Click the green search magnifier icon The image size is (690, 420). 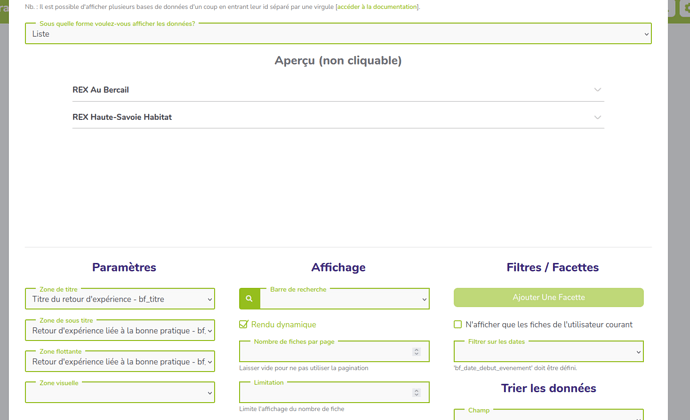pos(249,299)
